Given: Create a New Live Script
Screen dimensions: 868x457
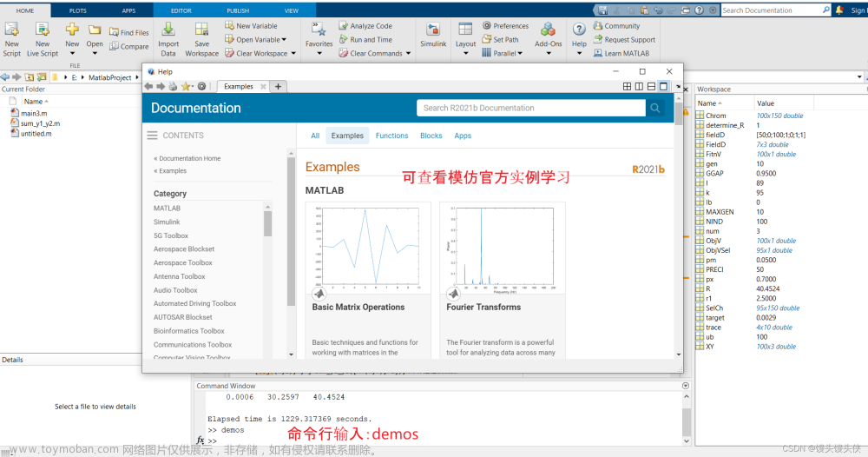Looking at the screenshot, I should click(42, 39).
